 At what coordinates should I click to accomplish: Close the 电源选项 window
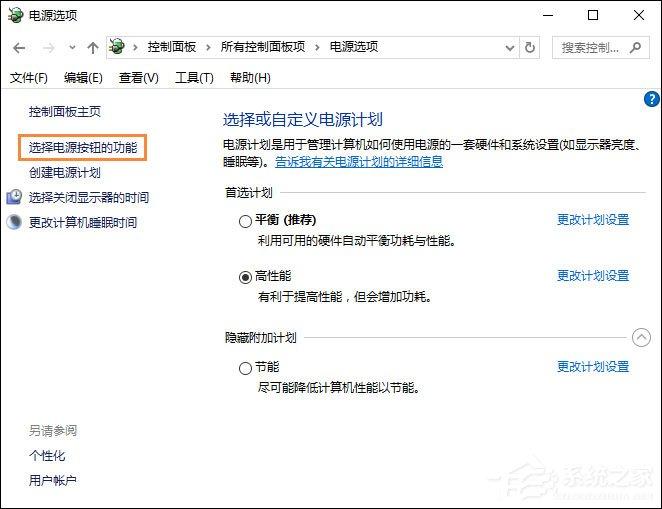(x=639, y=16)
